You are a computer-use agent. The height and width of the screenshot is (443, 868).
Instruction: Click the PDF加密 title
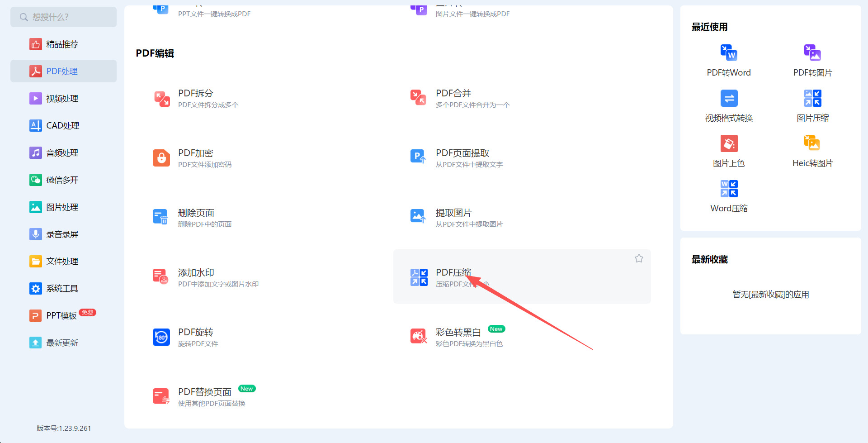tap(196, 153)
